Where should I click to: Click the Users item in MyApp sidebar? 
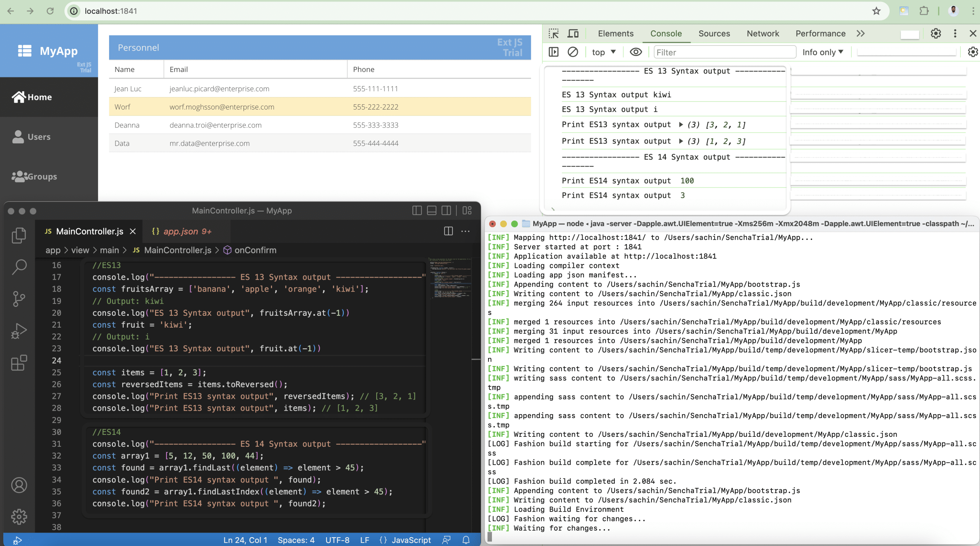[x=39, y=137]
